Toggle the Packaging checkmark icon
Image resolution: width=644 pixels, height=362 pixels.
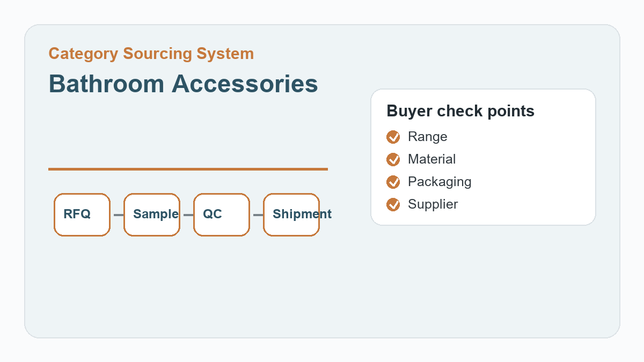tap(393, 182)
